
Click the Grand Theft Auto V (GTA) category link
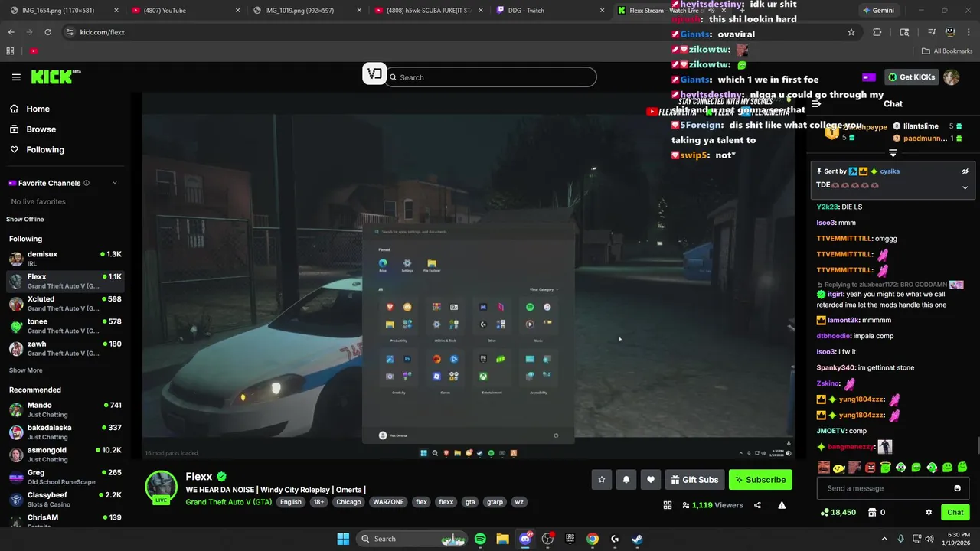[x=228, y=502]
